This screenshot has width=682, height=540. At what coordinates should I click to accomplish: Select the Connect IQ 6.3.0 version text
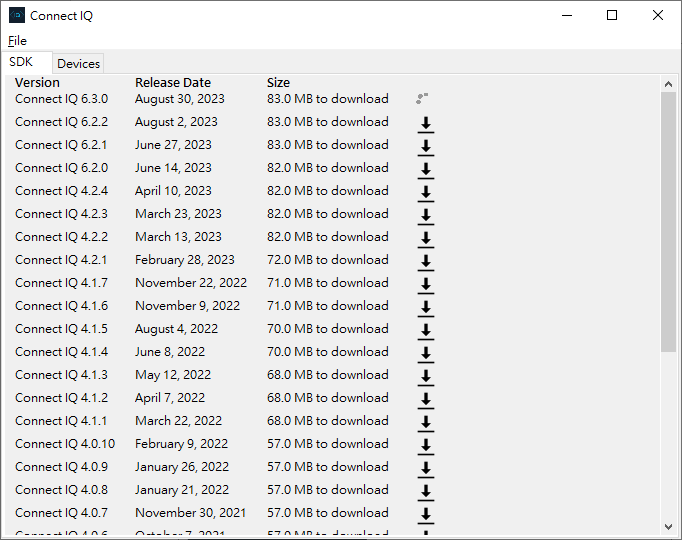(x=61, y=99)
